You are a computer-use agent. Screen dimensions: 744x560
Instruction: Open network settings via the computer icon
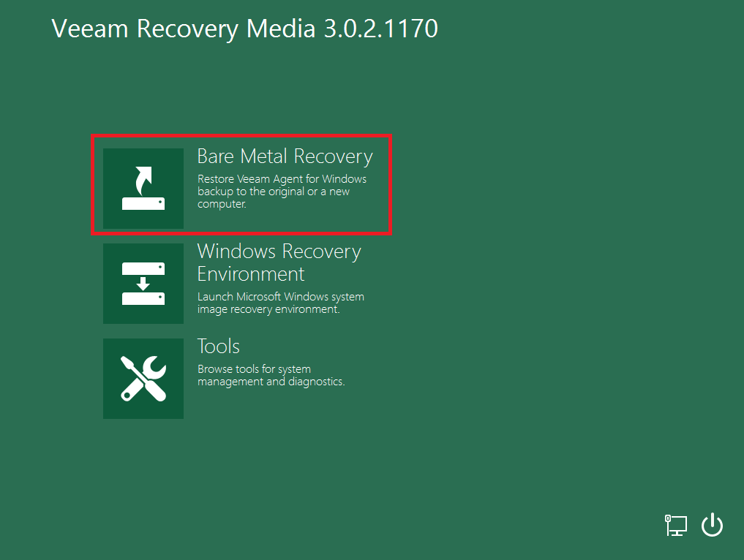point(676,526)
